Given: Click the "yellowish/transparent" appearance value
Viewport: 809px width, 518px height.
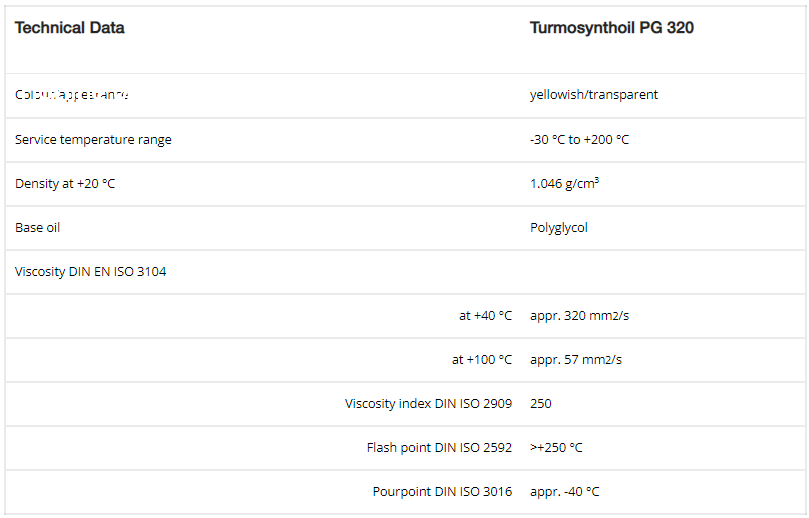Looking at the screenshot, I should click(x=594, y=95).
